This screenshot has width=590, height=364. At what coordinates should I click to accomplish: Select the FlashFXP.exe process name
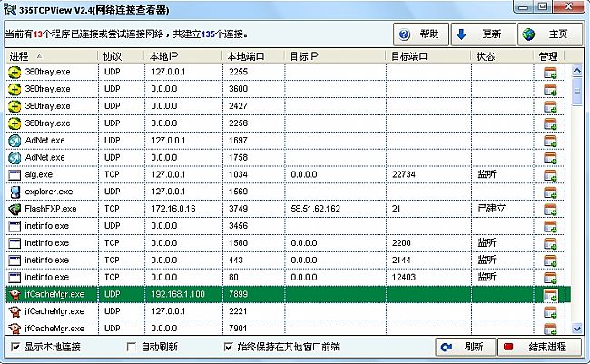(x=51, y=209)
